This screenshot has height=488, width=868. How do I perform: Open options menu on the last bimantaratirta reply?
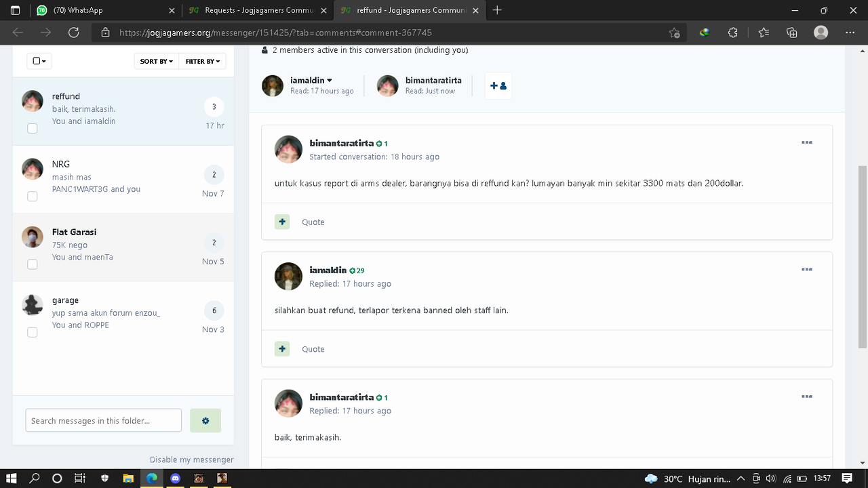pos(807,396)
